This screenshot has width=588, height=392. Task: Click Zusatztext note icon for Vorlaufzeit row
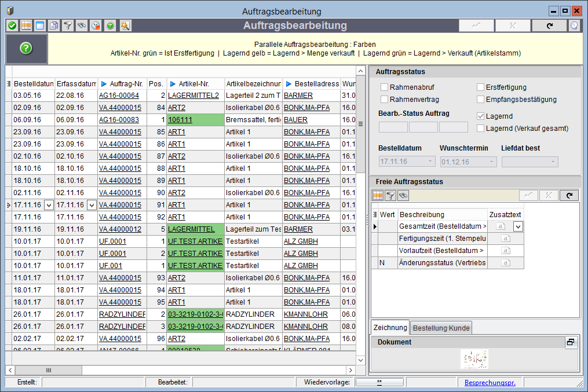(x=505, y=251)
